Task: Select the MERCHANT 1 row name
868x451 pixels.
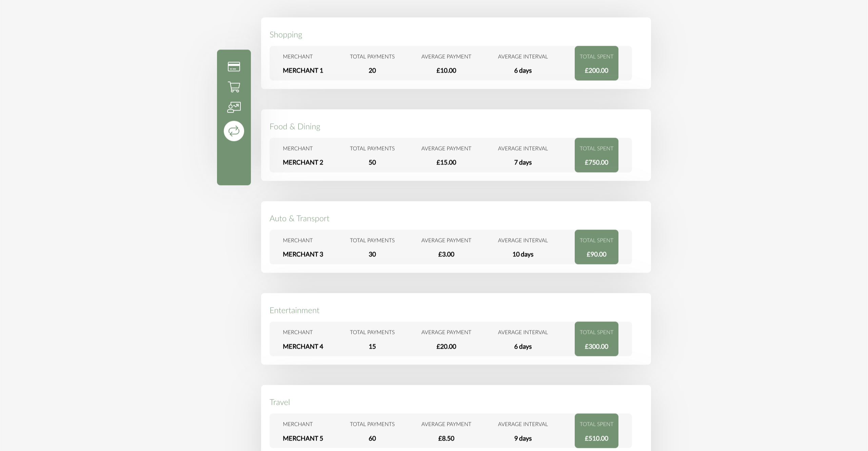Action: tap(303, 71)
